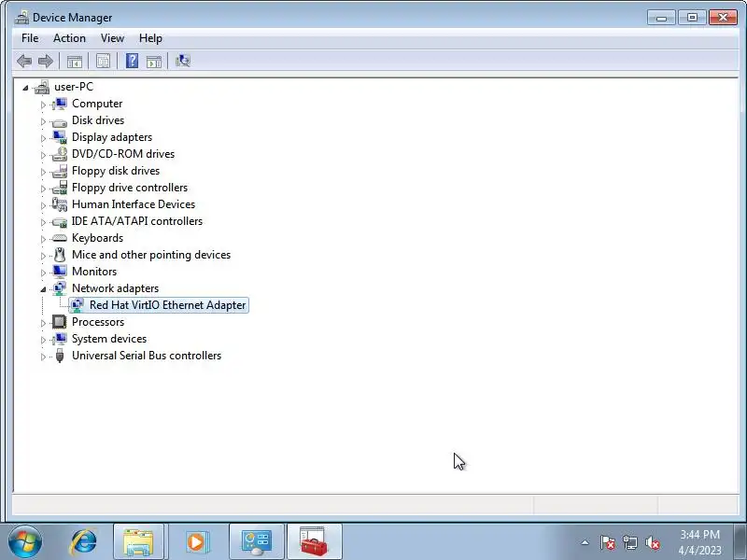Viewport: 747px width, 560px height.
Task: Select the user-PC label
Action: [x=74, y=87]
